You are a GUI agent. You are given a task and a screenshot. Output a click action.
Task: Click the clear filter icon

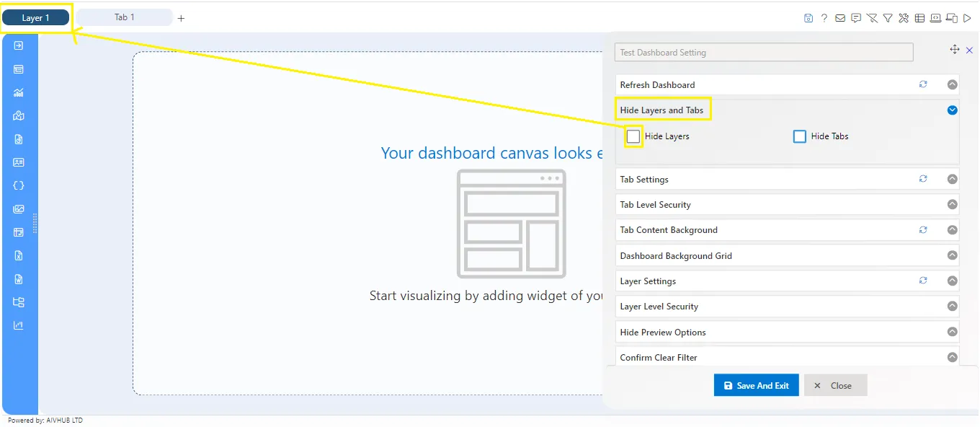coord(872,18)
